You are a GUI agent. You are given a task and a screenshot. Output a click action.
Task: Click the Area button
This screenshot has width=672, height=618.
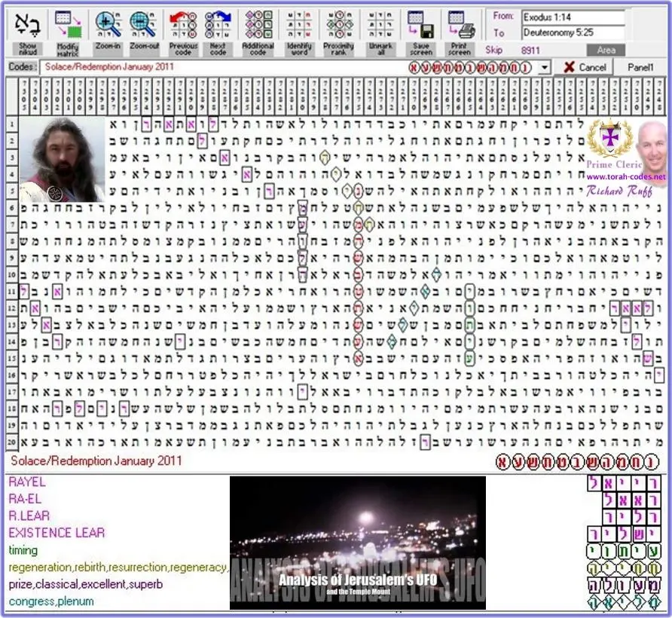pyautogui.click(x=606, y=50)
